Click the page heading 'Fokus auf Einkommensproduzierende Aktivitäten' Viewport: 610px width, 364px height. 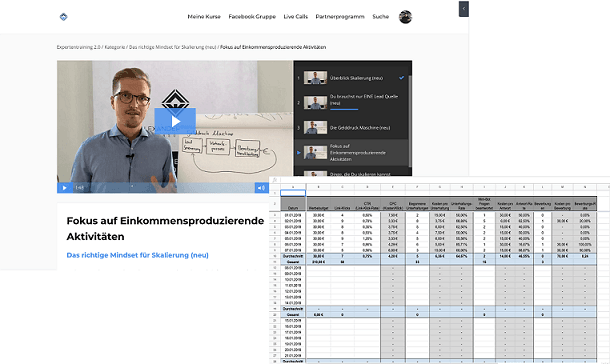tap(165, 228)
